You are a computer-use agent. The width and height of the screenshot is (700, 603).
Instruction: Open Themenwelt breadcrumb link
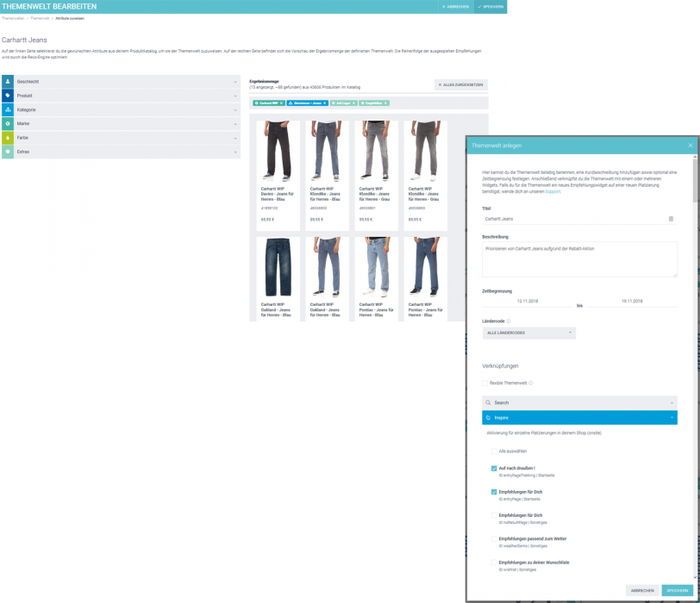(40, 18)
